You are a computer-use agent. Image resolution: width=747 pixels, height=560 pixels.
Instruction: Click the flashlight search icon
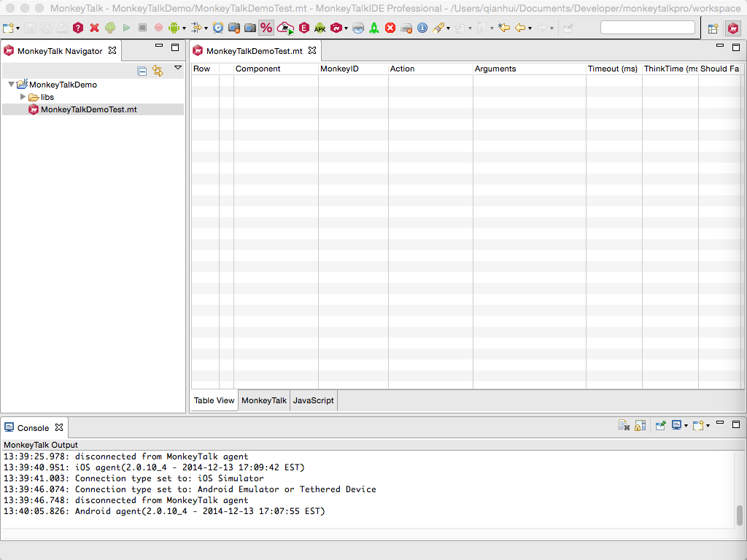click(438, 28)
